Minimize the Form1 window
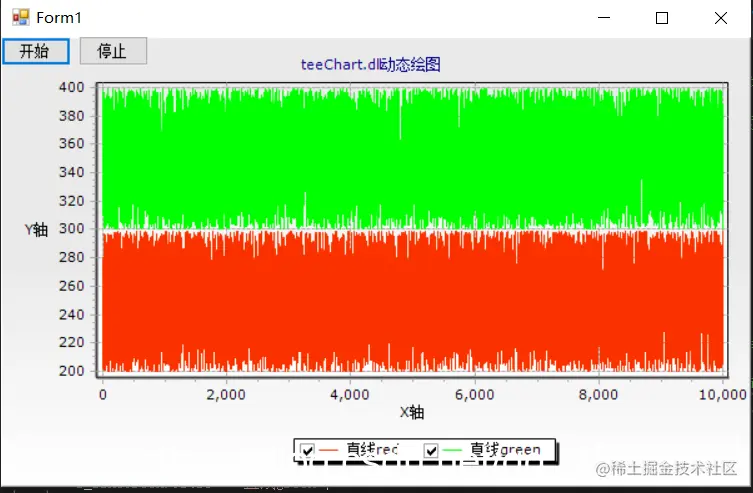 pyautogui.click(x=604, y=18)
